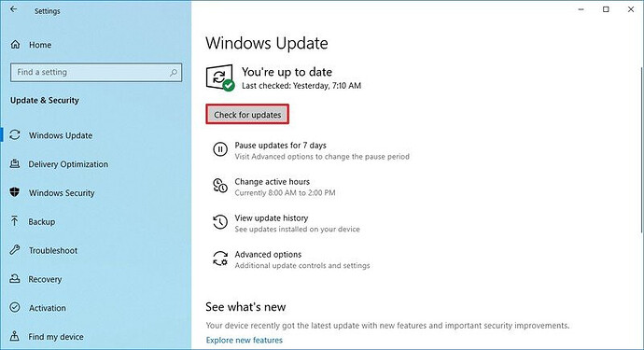This screenshot has height=350, width=644.
Task: Click the Troubleshoot wrench icon
Action: coord(15,250)
